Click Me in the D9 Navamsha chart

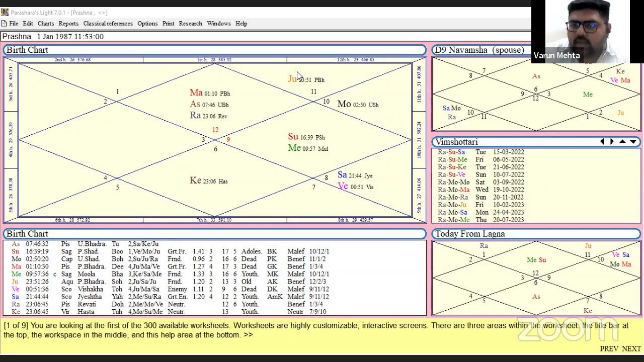pyautogui.click(x=588, y=94)
